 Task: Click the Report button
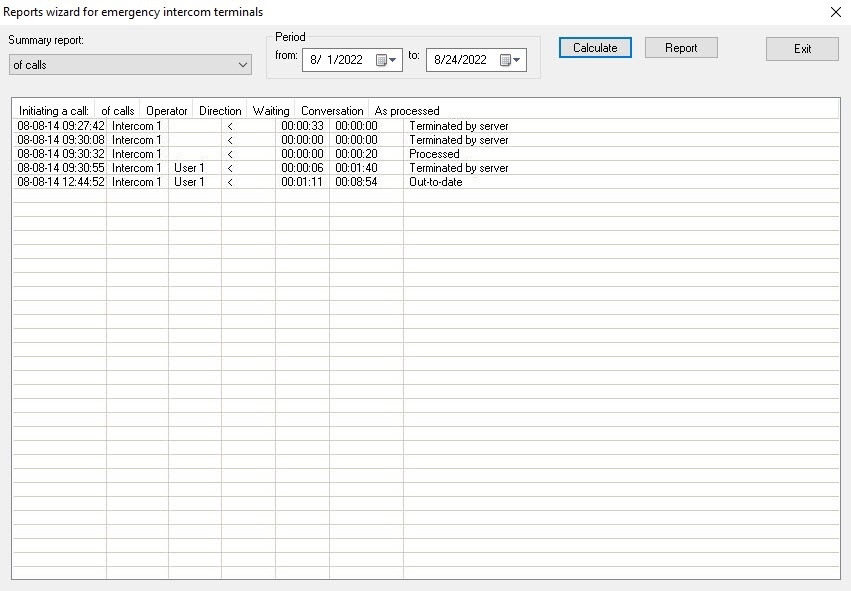681,48
